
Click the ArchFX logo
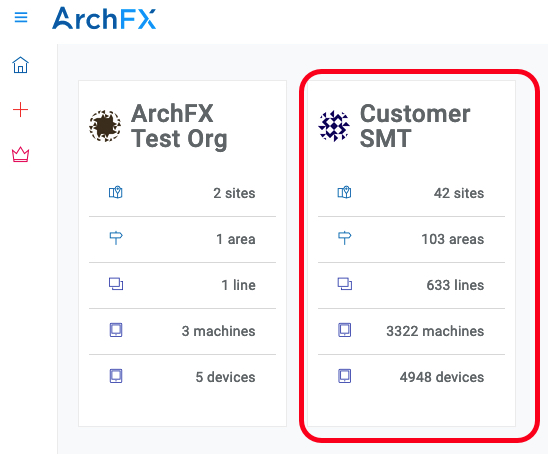104,18
